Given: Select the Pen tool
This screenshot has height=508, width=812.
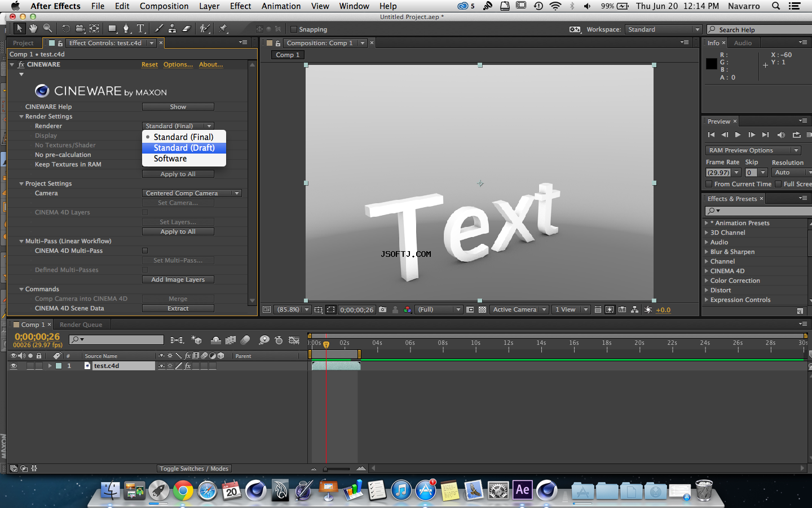Looking at the screenshot, I should click(x=126, y=28).
